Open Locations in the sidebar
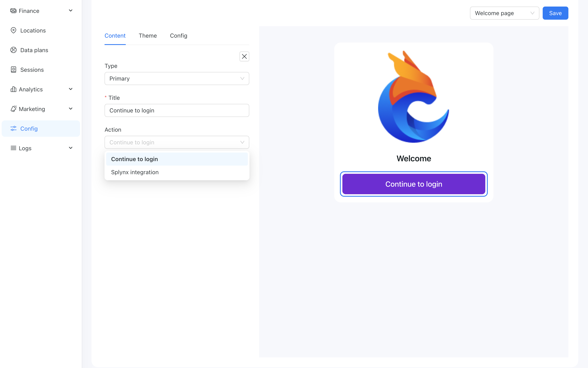 click(41, 30)
